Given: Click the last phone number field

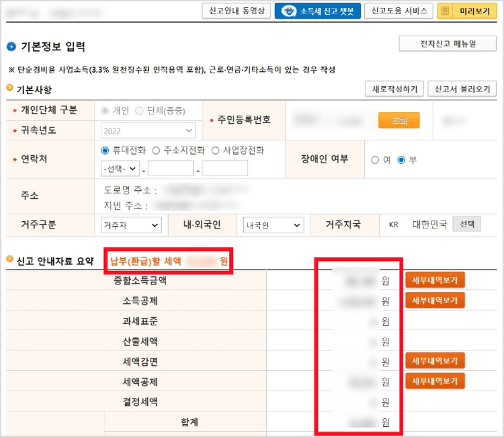Looking at the screenshot, I should point(225,169).
